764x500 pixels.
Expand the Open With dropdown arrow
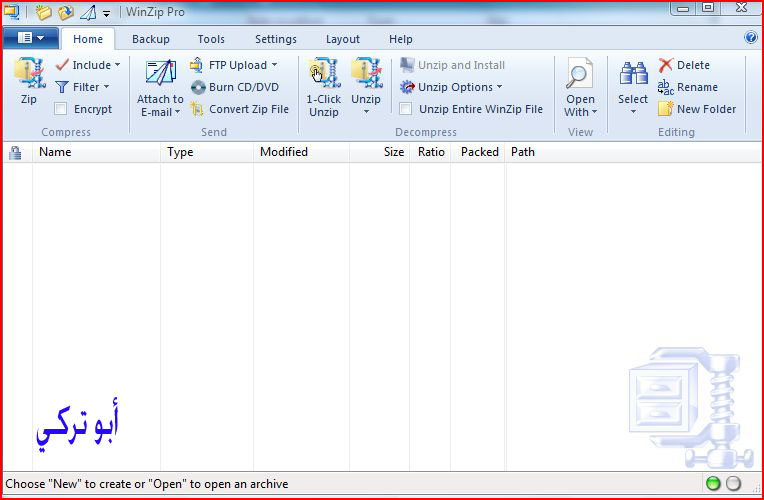594,112
